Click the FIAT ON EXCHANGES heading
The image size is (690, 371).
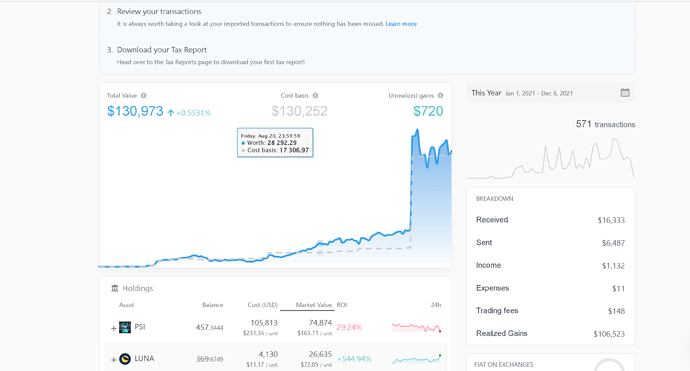tap(503, 365)
